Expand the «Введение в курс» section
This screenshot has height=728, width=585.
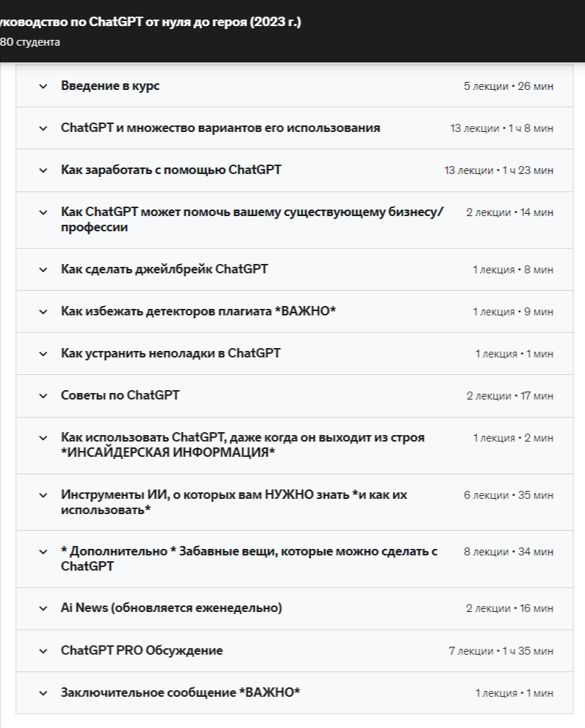[43, 86]
